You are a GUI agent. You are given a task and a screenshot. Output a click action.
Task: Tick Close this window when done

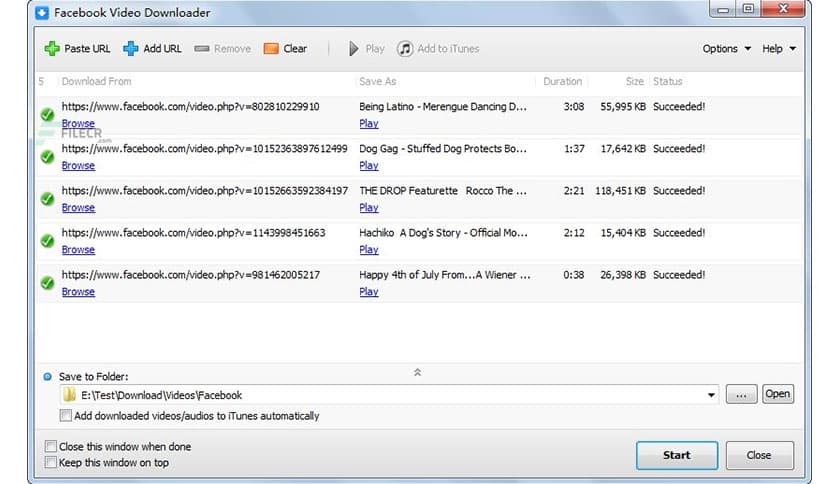click(51, 446)
